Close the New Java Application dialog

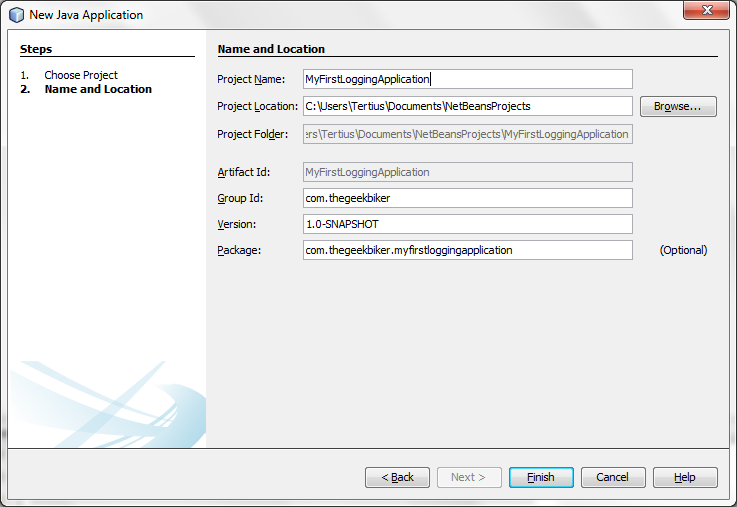(706, 10)
